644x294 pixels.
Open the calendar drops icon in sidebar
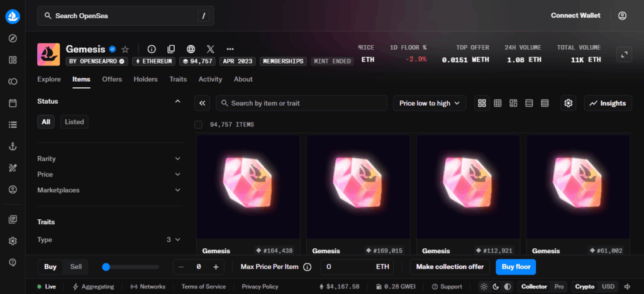click(13, 103)
